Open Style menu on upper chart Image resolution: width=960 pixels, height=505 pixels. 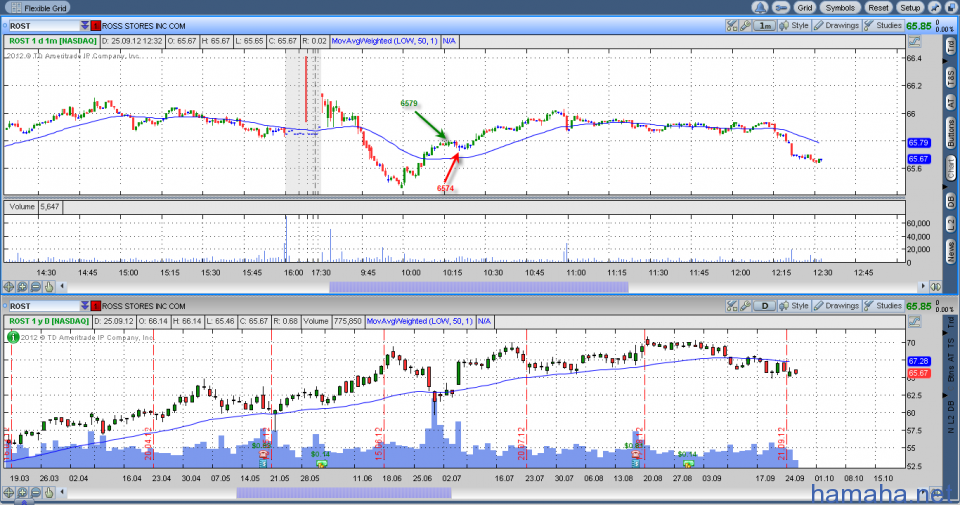[795, 26]
